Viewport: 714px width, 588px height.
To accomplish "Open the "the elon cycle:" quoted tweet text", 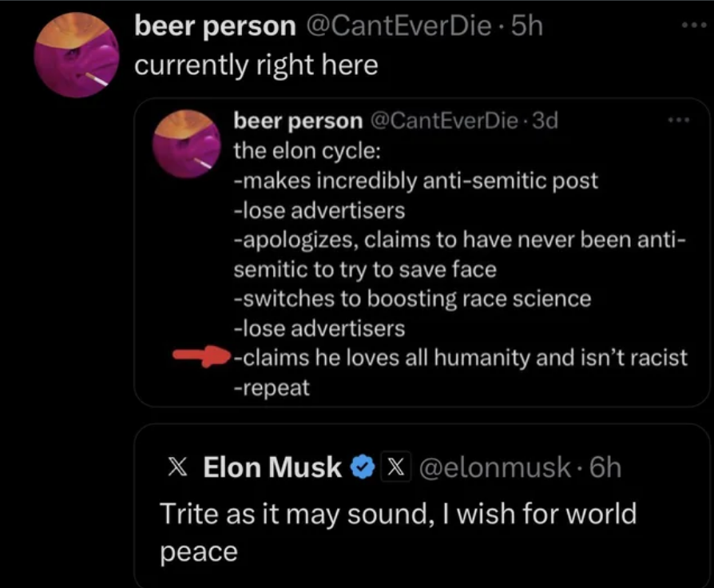I will 307,150.
